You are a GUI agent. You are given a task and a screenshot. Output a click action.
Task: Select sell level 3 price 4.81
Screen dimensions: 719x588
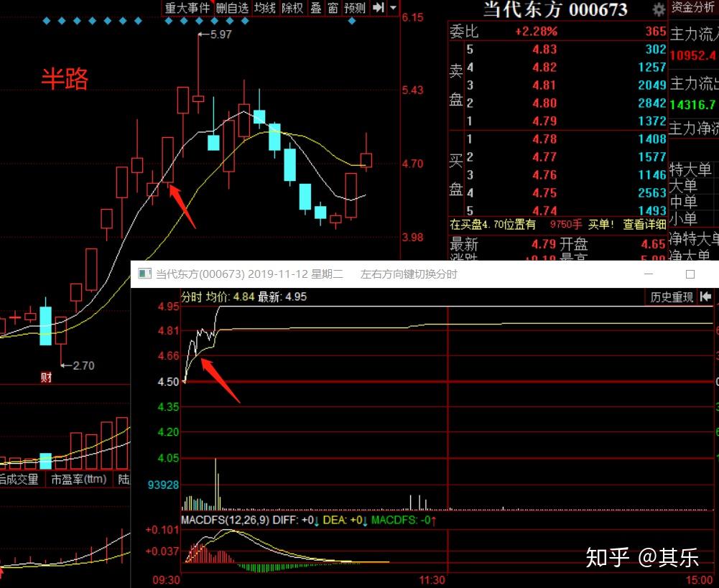[x=544, y=85]
